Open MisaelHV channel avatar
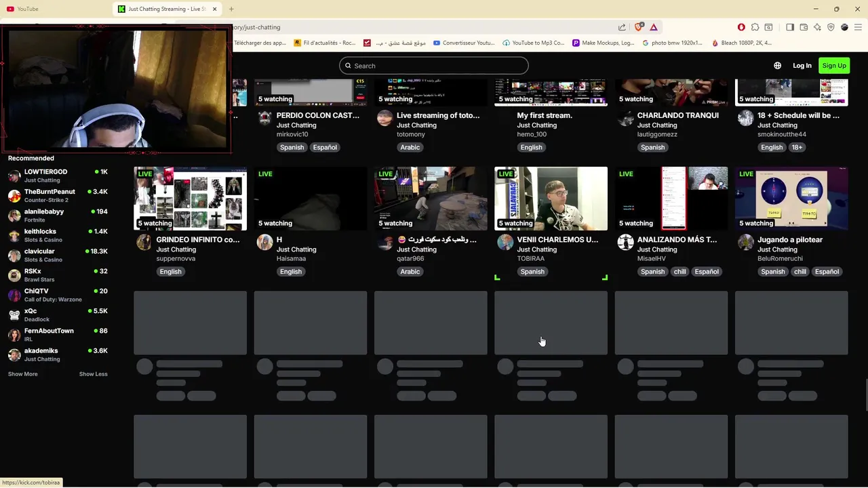Image resolution: width=868 pixels, height=488 pixels. (625, 242)
